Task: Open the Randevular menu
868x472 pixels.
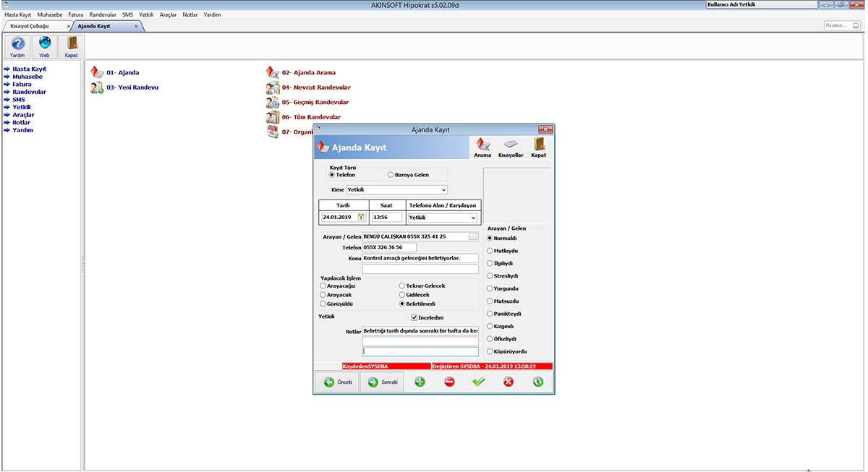Action: click(x=103, y=14)
